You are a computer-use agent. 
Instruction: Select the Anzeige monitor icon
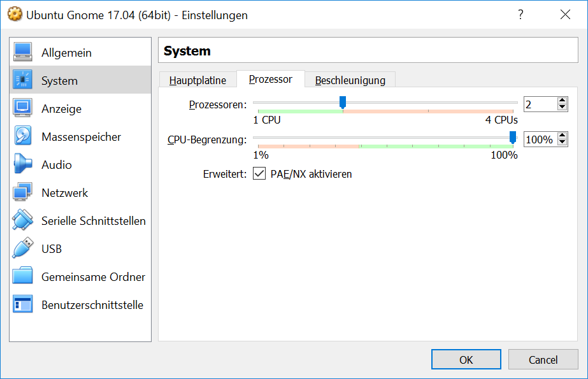22,108
